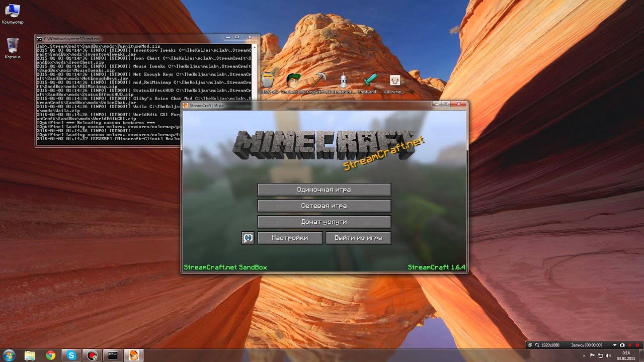Switch to the screen recorder taskbar item
The image size is (644, 362).
tap(92, 355)
